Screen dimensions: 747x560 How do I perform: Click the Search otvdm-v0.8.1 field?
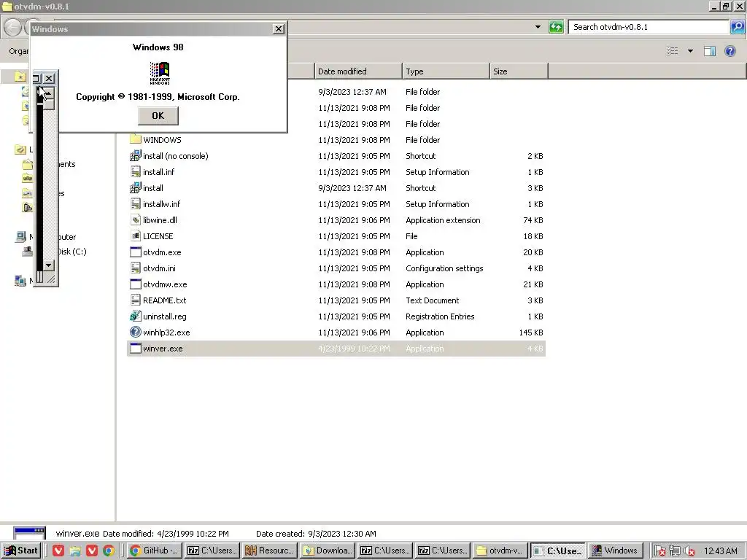[x=649, y=27]
